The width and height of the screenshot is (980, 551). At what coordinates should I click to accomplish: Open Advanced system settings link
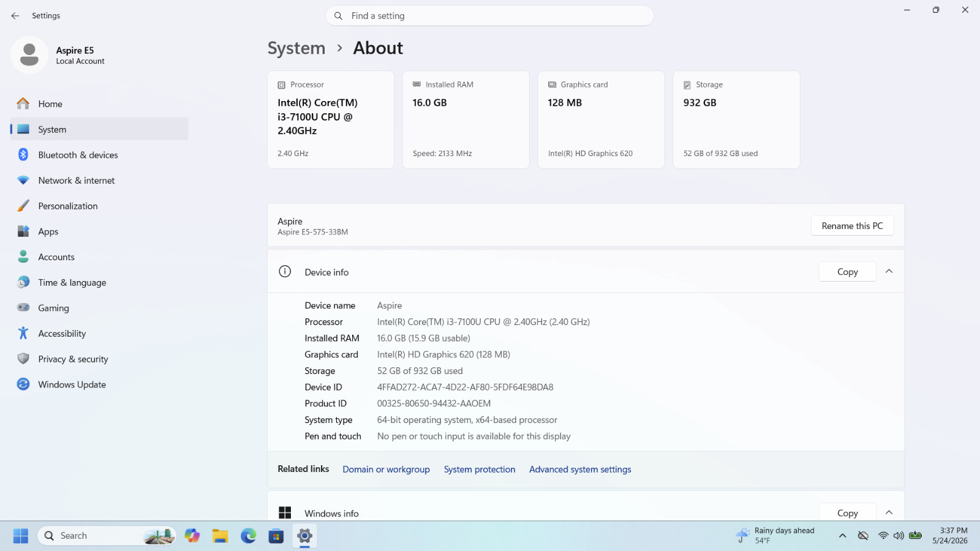(x=580, y=470)
